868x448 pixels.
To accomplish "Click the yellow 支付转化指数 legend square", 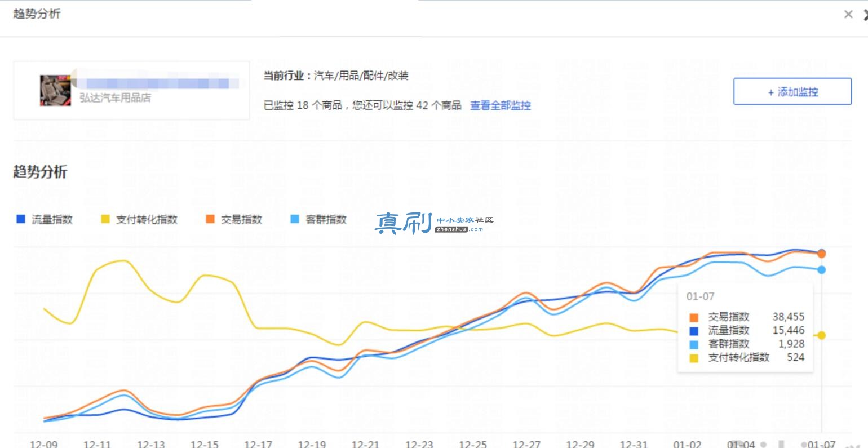I will pos(105,219).
